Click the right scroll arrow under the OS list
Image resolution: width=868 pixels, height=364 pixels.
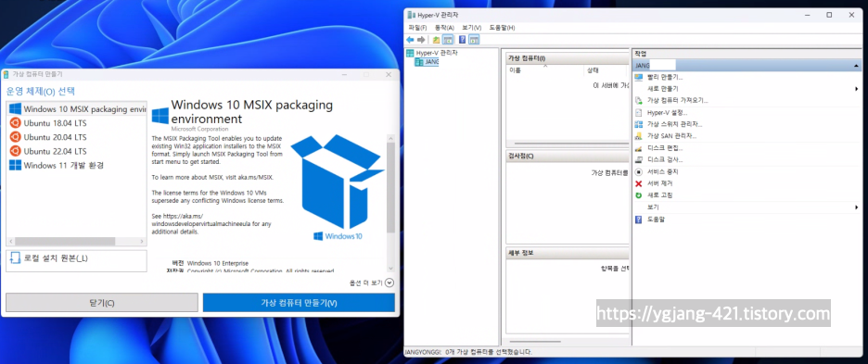(x=142, y=242)
